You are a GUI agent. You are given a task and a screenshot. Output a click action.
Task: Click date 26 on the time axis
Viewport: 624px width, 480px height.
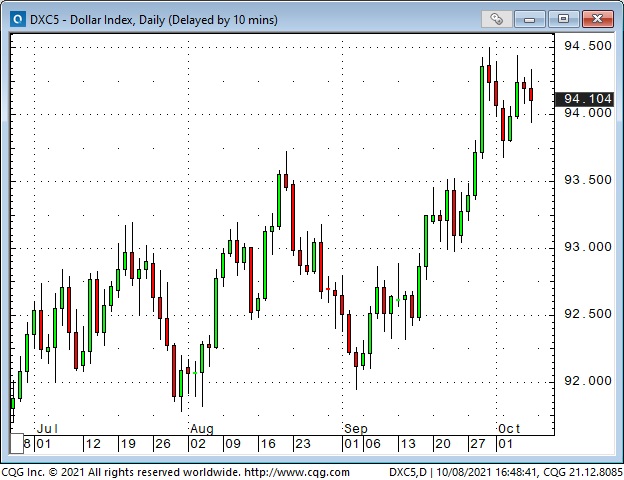pyautogui.click(x=163, y=443)
